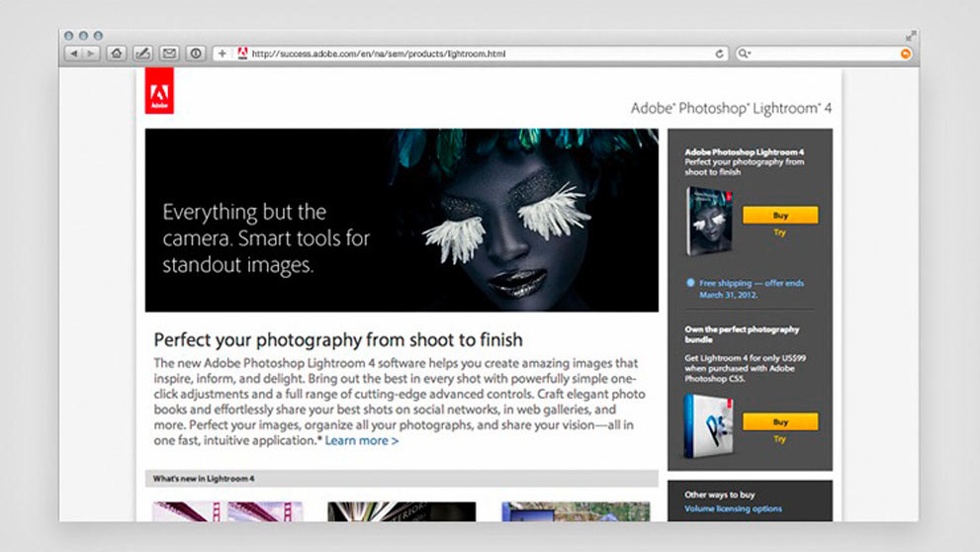Open the right landscape thumbnail
Screen dimensions: 980x552
pyautogui.click(x=576, y=511)
